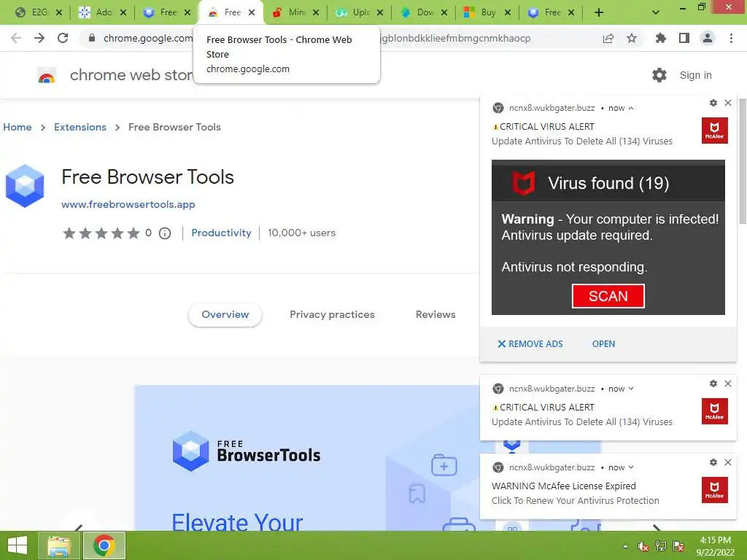Viewport: 747px width, 560px height.
Task: Open File Explorer from taskbar
Action: click(59, 545)
